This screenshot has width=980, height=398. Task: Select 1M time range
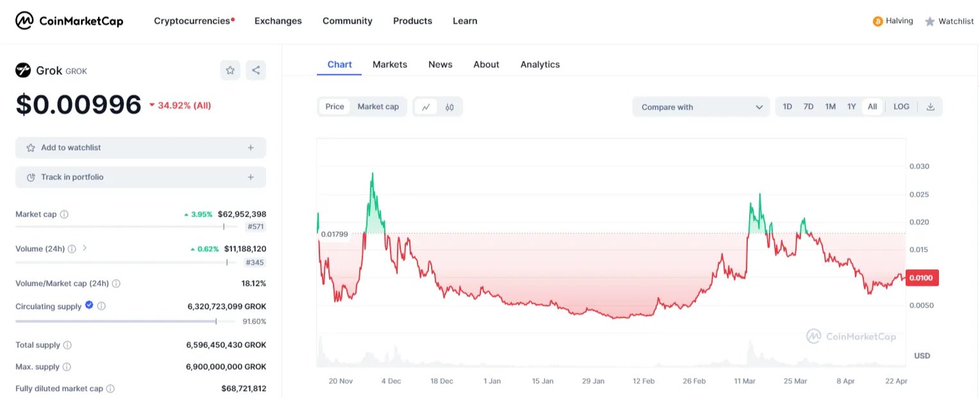(x=831, y=107)
